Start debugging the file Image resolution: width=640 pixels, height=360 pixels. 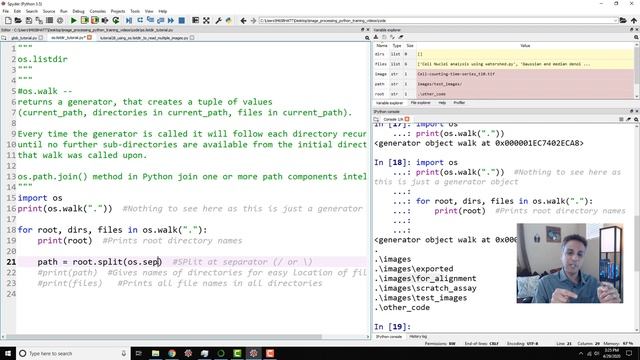(129, 20)
